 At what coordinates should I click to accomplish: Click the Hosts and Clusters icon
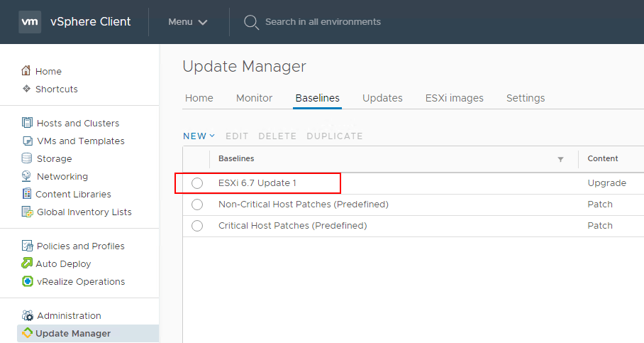pyautogui.click(x=27, y=123)
